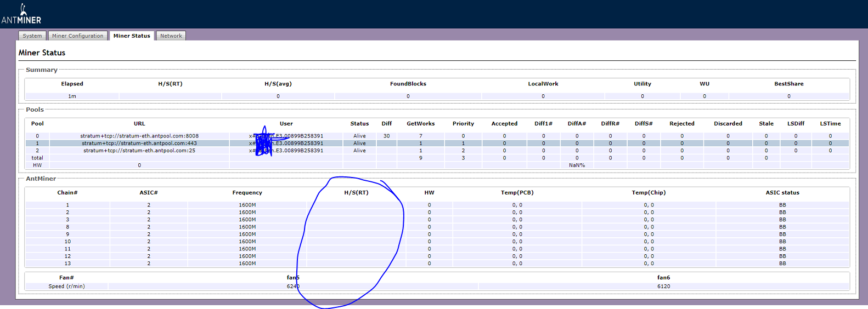Switch to the Network tab

[171, 36]
